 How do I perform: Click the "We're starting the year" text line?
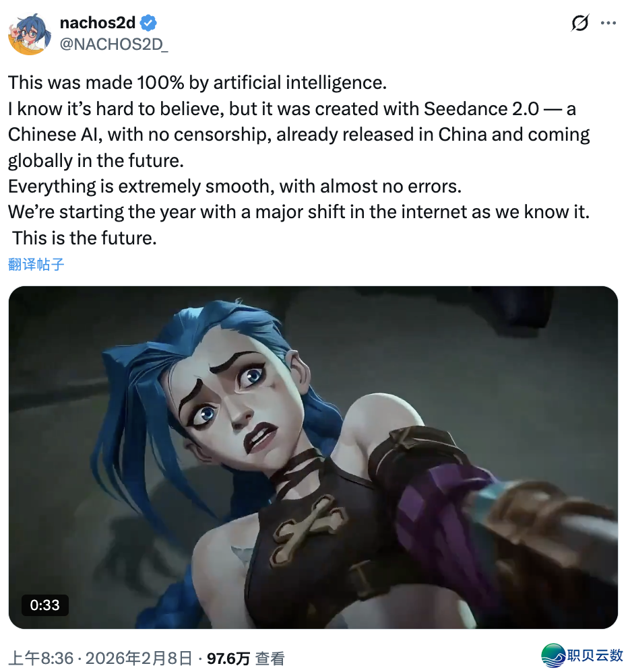pyautogui.click(x=299, y=212)
